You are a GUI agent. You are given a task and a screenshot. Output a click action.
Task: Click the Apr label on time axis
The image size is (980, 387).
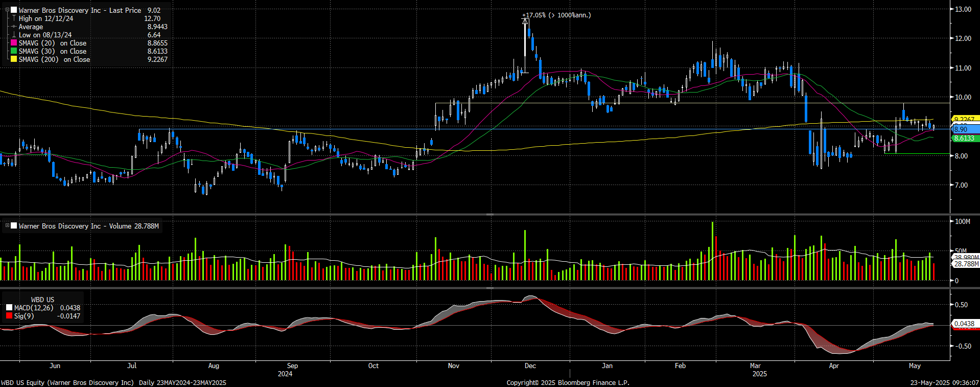pyautogui.click(x=834, y=366)
